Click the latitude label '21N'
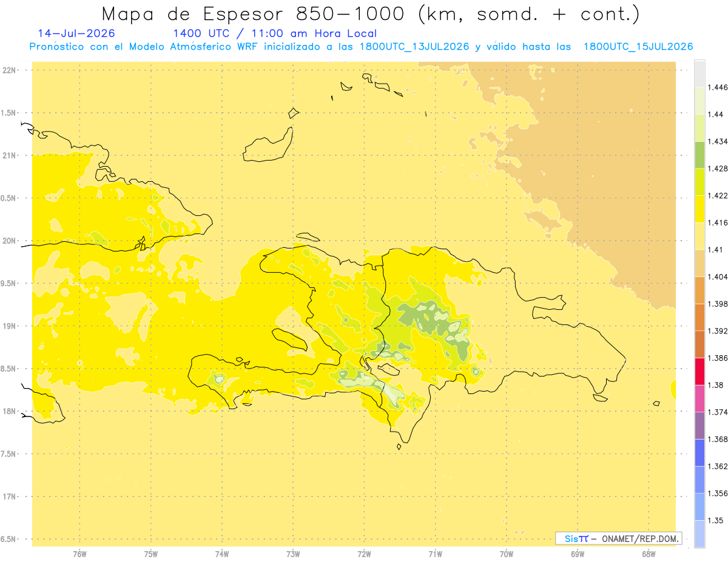This screenshot has width=728, height=562. click(9, 155)
